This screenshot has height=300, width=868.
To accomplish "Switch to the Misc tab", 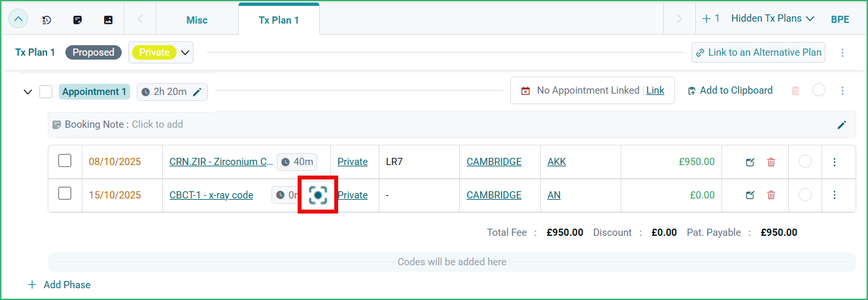I will [197, 20].
